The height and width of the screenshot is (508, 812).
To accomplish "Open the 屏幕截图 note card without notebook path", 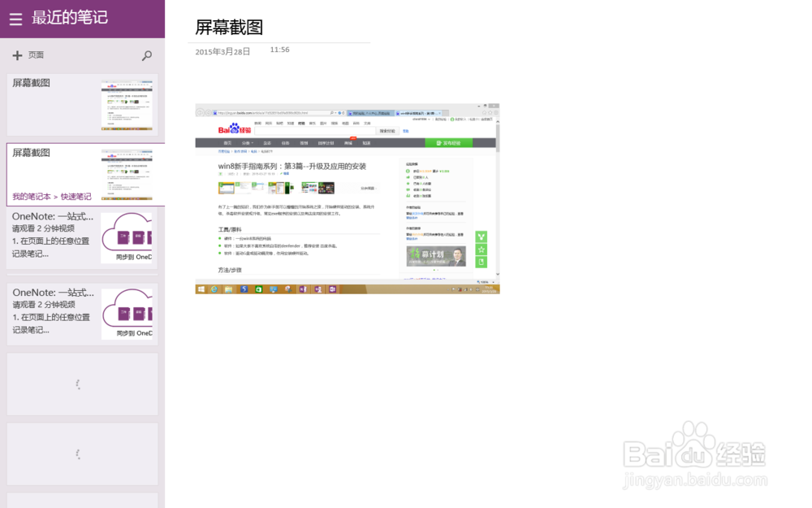I will [x=82, y=105].
